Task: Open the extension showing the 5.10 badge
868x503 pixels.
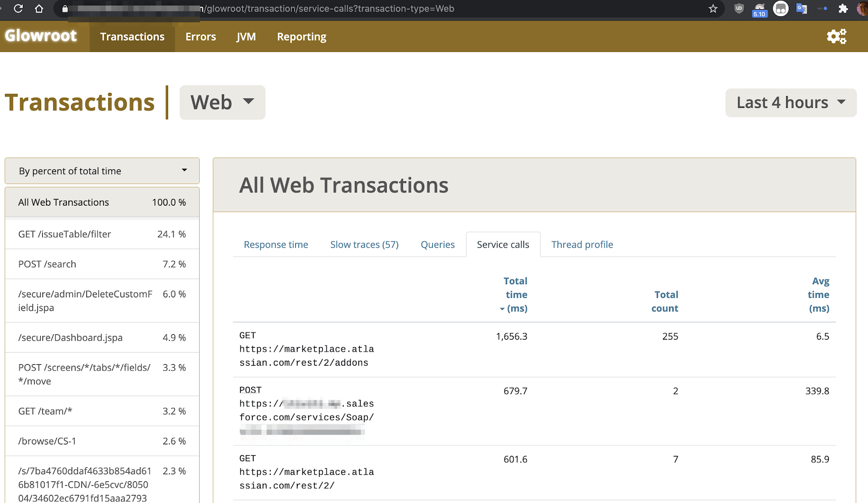Action: coord(759,9)
